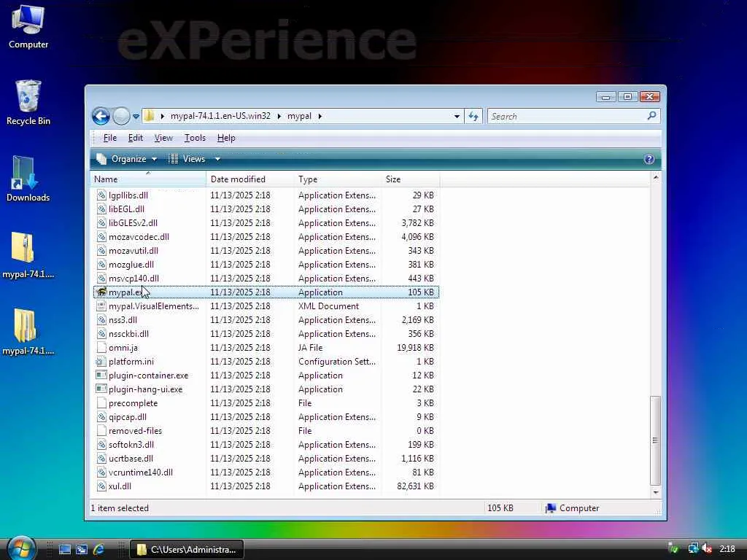This screenshot has height=560, width=747.
Task: Select the Downloads shortcut on the desktop
Action: click(28, 179)
